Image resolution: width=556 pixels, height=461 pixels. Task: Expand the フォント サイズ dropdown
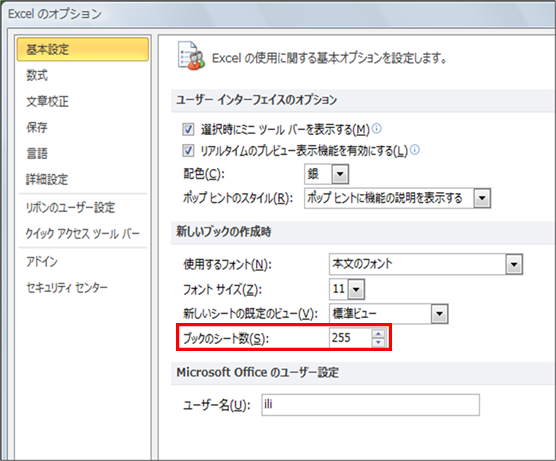point(356,290)
